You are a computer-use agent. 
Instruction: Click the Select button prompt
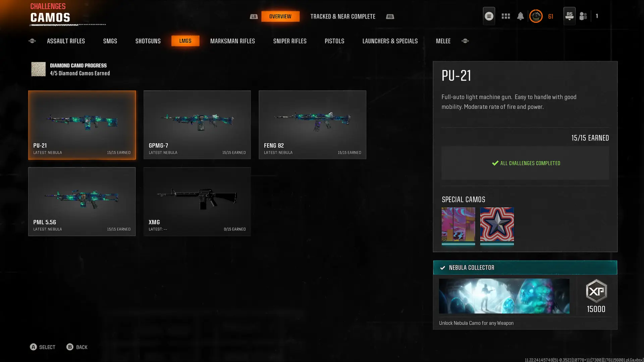coord(42,347)
